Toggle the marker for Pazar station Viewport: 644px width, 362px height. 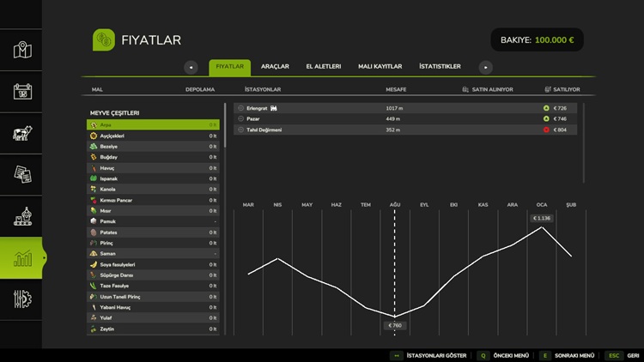(x=240, y=119)
